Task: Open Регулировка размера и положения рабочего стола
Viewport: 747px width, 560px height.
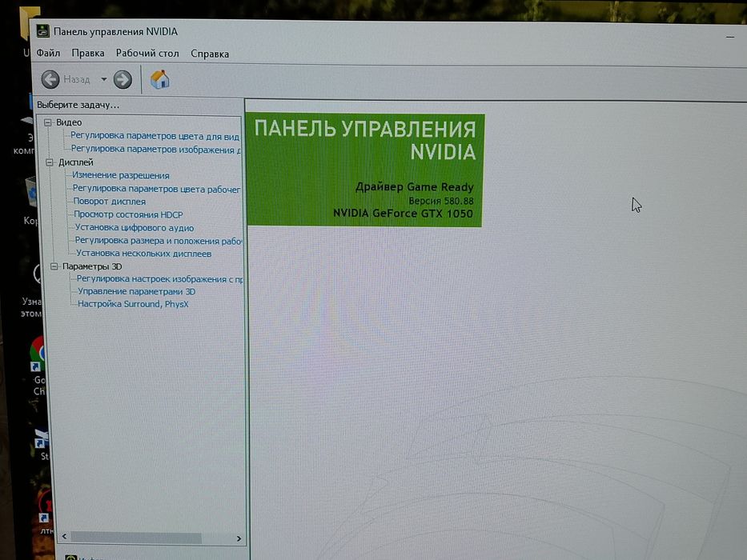Action: click(x=159, y=241)
